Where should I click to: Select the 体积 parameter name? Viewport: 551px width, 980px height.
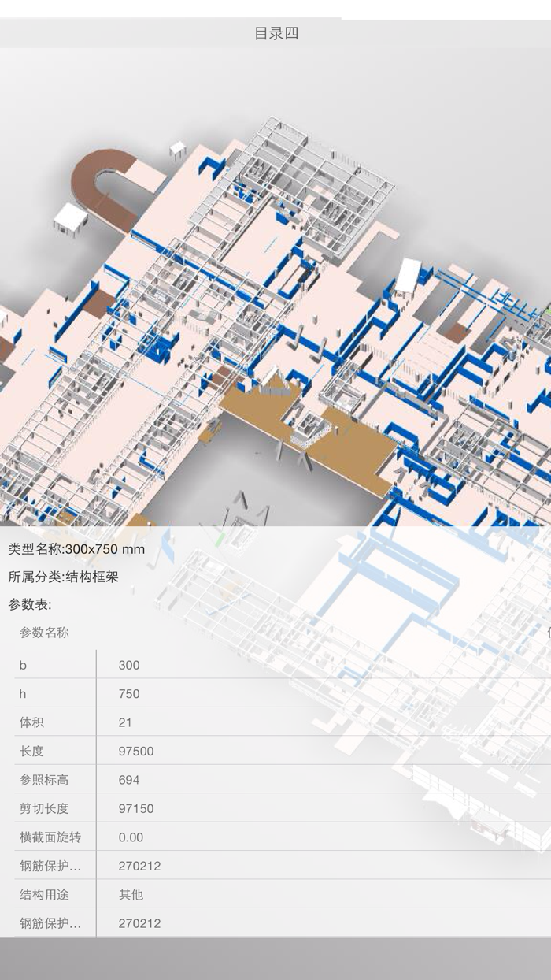point(31,722)
